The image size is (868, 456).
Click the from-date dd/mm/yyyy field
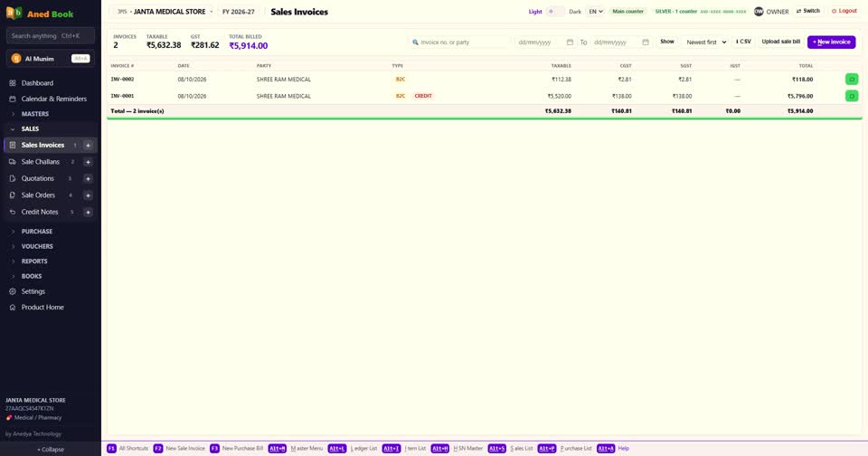point(545,43)
